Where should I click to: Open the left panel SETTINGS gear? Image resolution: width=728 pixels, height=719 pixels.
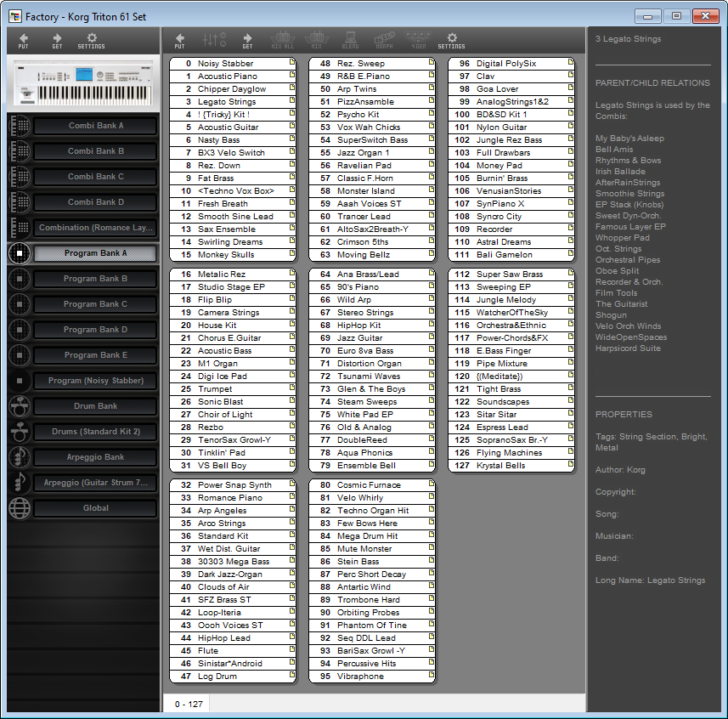coord(91,41)
